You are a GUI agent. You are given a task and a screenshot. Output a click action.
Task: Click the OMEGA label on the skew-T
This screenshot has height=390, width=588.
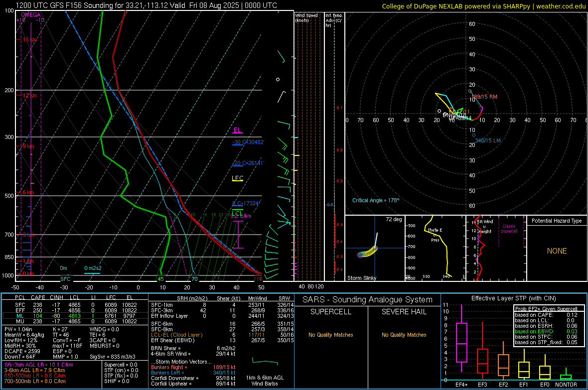click(30, 14)
